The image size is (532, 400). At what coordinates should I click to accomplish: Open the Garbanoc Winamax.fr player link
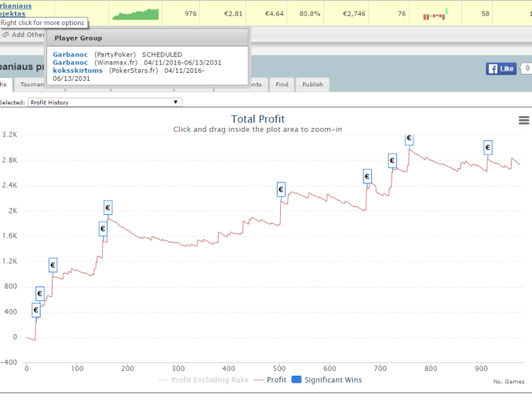coord(68,62)
